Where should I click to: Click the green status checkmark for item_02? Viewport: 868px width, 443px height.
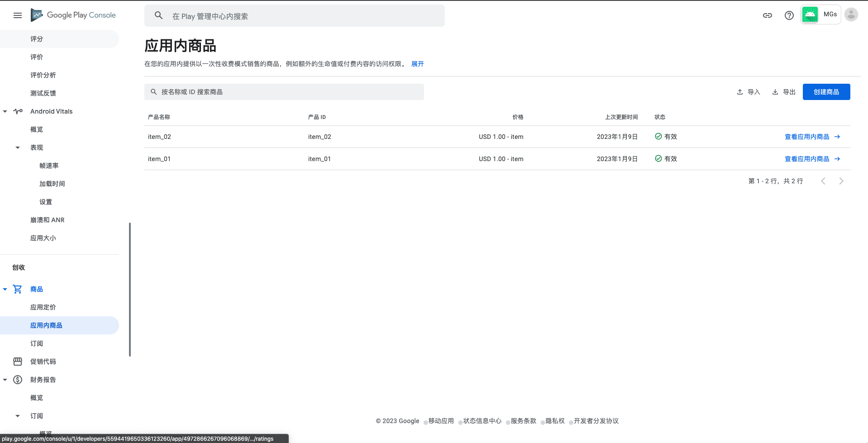coord(658,136)
